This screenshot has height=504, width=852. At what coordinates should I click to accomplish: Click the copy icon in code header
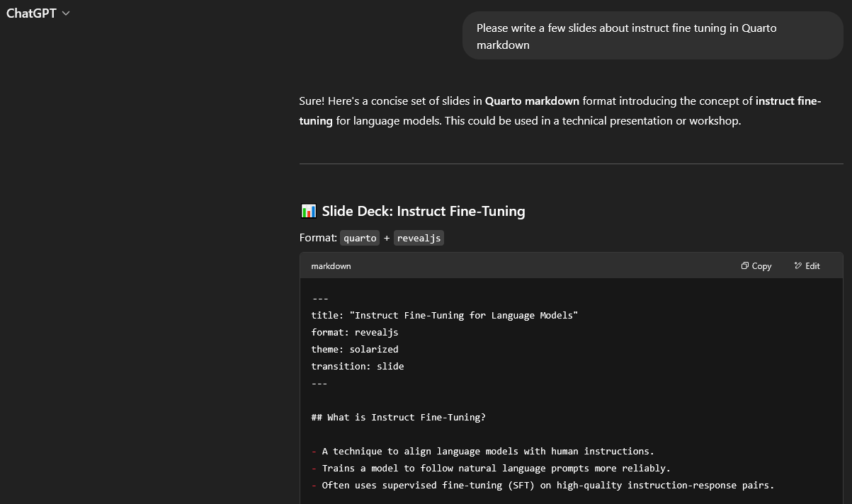745,266
